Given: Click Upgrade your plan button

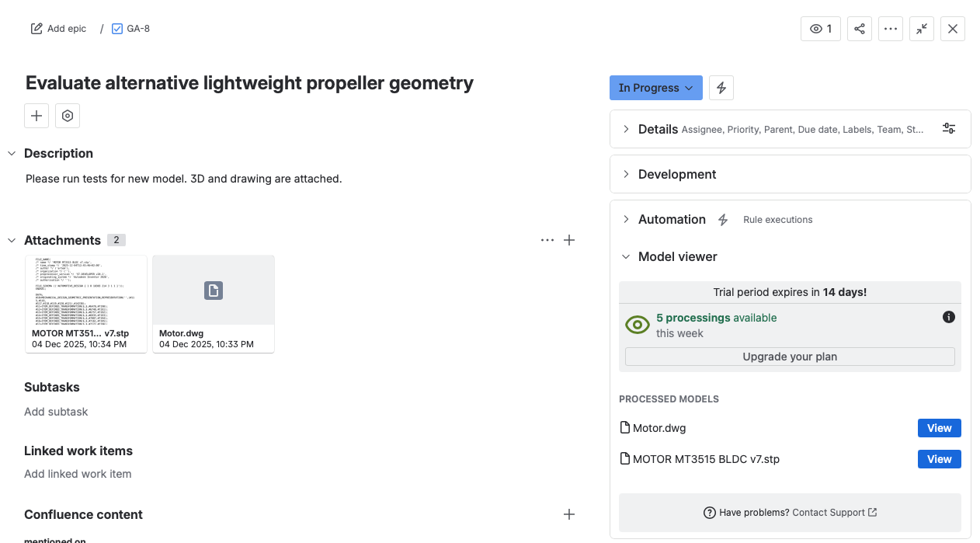Looking at the screenshot, I should click(790, 357).
